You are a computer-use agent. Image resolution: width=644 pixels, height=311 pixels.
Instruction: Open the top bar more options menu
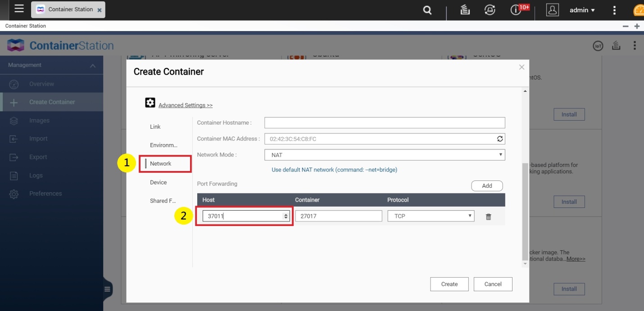(615, 10)
